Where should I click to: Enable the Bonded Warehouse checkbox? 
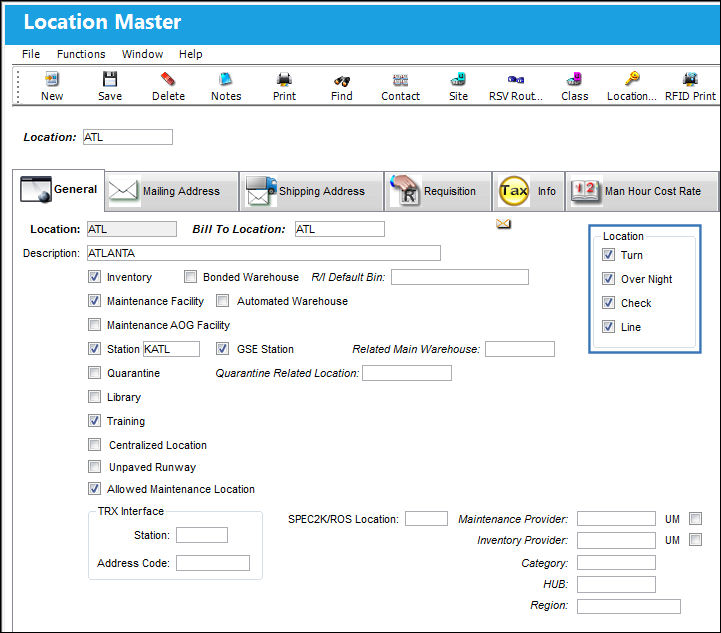(x=190, y=277)
